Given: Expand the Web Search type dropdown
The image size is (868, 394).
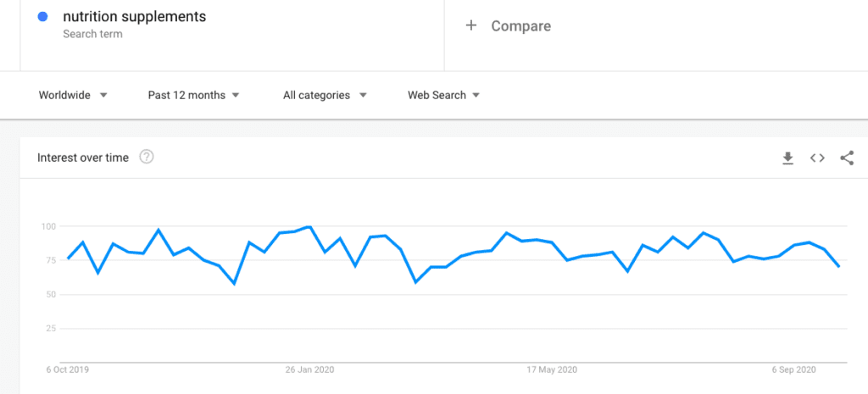Looking at the screenshot, I should pos(443,95).
